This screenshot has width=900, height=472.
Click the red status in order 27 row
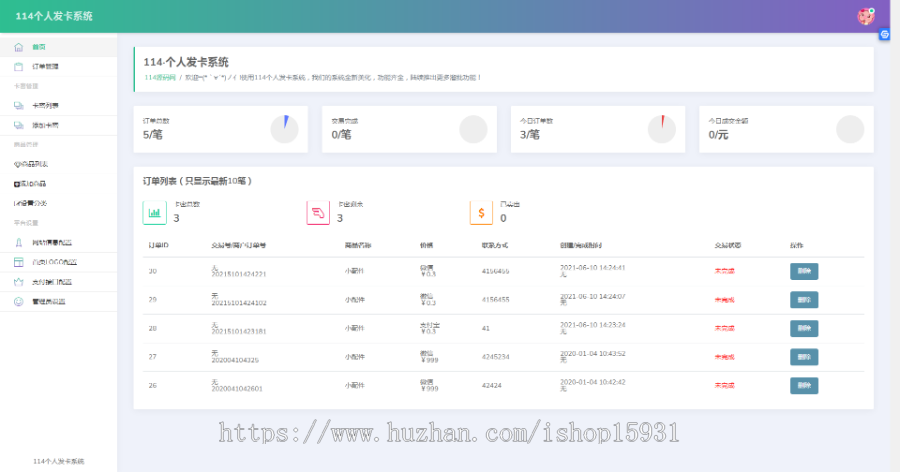coord(724,357)
